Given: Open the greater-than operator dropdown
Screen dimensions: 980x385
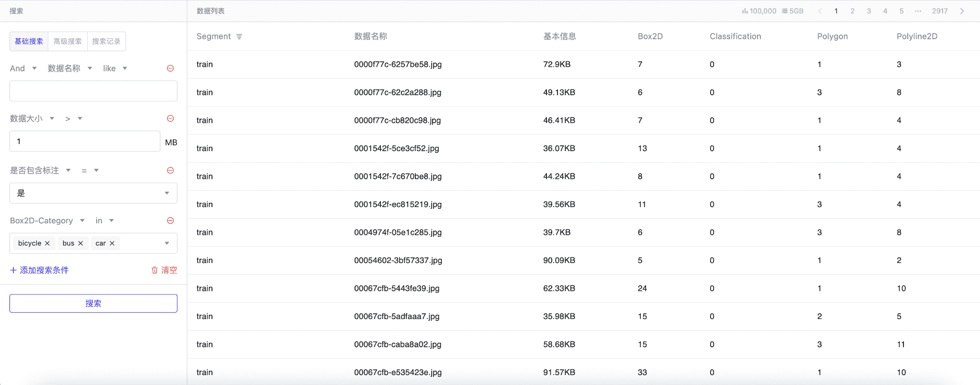Looking at the screenshot, I should pyautogui.click(x=74, y=119).
